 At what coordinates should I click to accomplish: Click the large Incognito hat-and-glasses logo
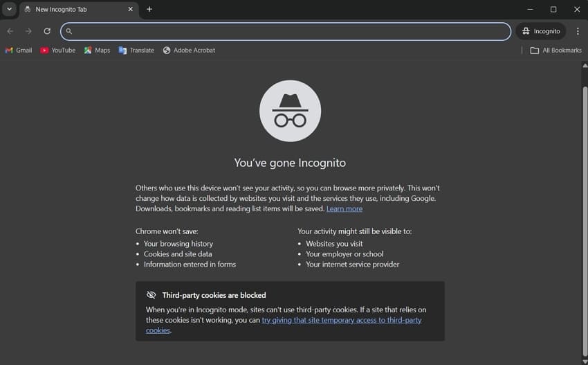pos(291,111)
